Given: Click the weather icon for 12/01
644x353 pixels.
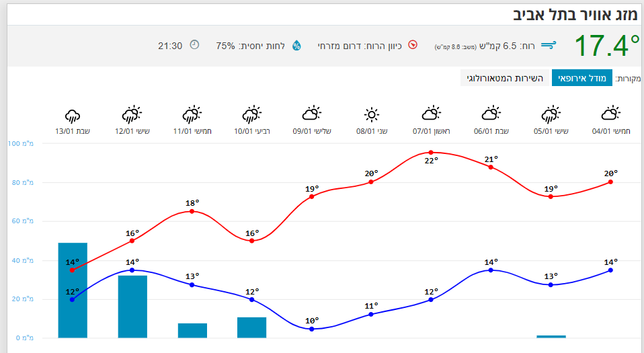Looking at the screenshot, I should pos(132,114).
